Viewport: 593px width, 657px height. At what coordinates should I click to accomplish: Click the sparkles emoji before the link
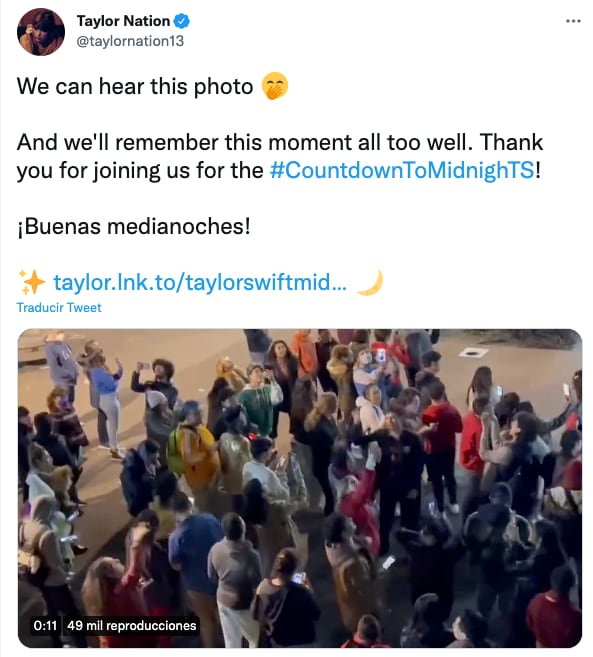point(32,282)
